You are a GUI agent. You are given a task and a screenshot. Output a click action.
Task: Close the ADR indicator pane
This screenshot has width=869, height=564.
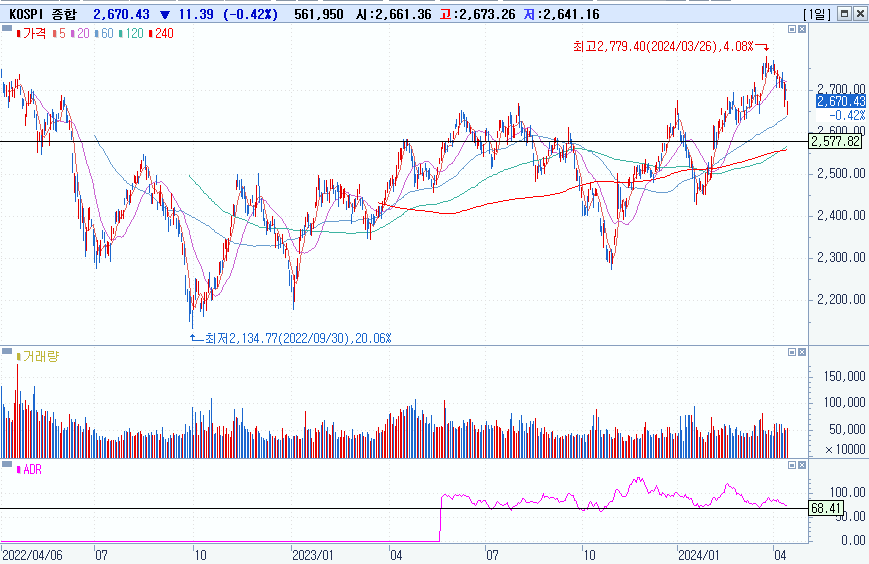(x=802, y=465)
